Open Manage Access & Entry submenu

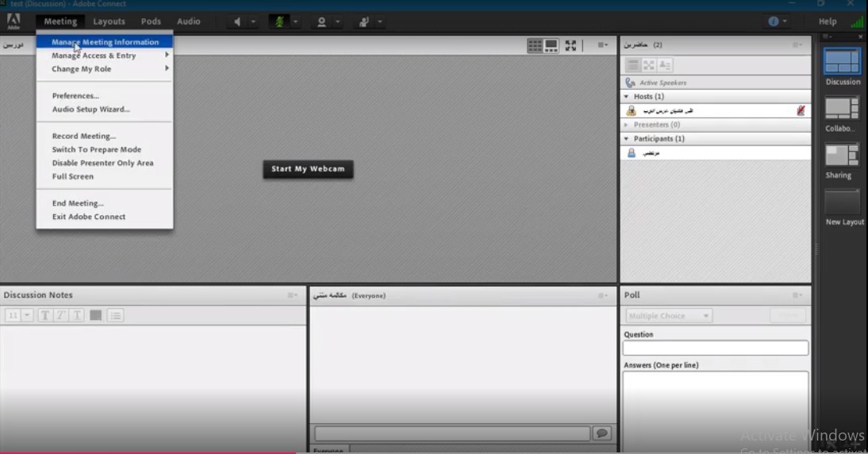(105, 56)
